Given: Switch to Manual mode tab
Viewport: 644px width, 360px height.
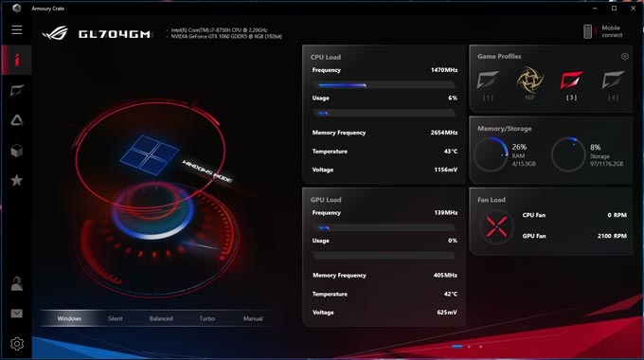Looking at the screenshot, I should [253, 318].
